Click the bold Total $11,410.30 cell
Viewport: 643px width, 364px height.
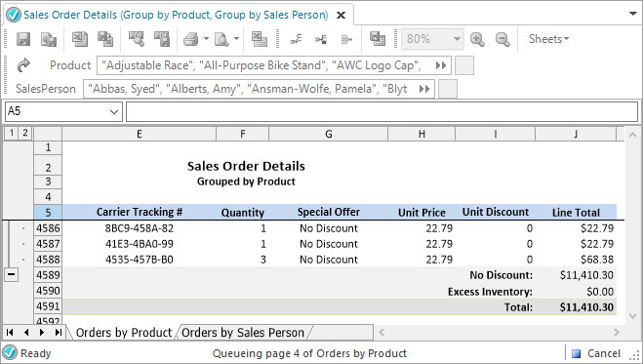click(576, 307)
